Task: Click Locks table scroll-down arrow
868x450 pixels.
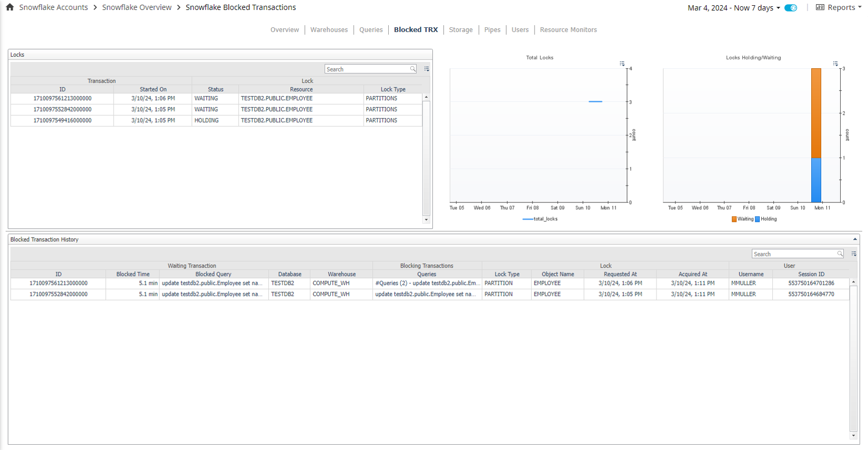Action: pyautogui.click(x=426, y=220)
